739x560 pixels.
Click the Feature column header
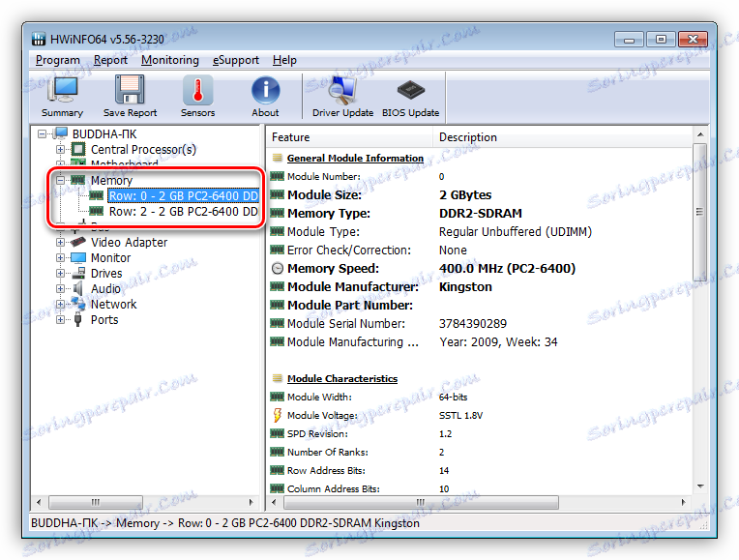(x=350, y=137)
